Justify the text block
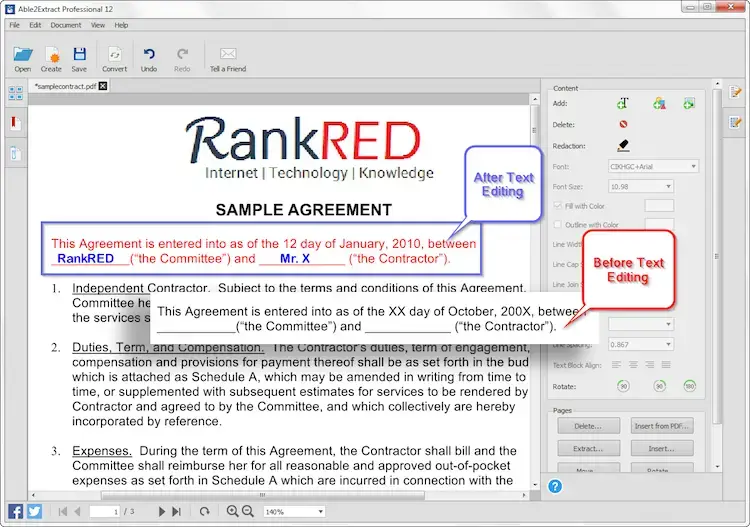 [666, 365]
